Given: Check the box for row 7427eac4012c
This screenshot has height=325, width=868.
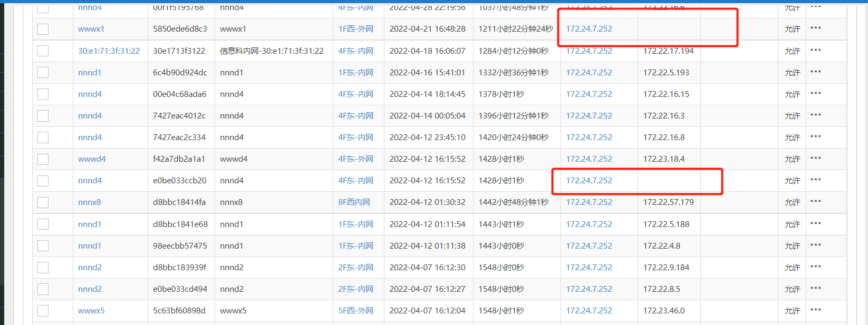Looking at the screenshot, I should (43, 116).
